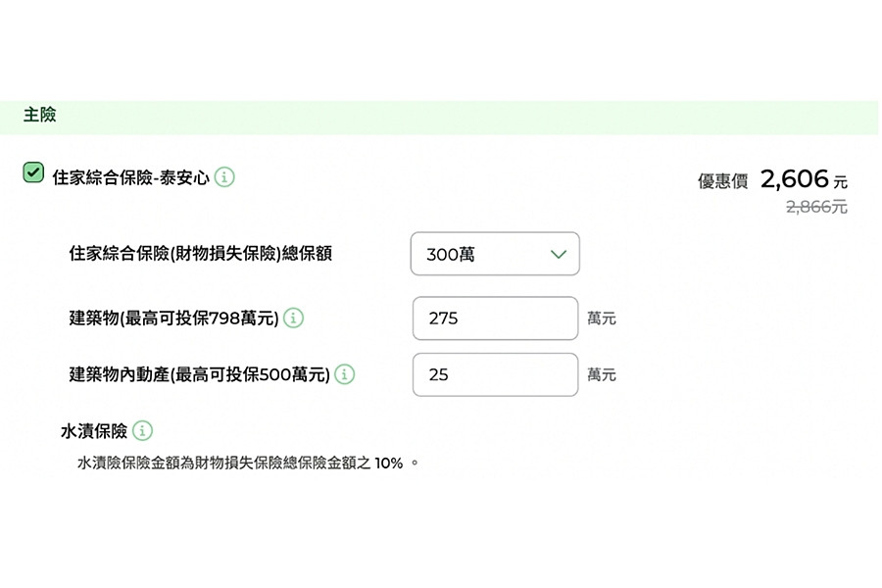Click info icon next to 建築物(最高可投保798萬元)
Screen dimensions: 882x588
pyautogui.click(x=293, y=318)
